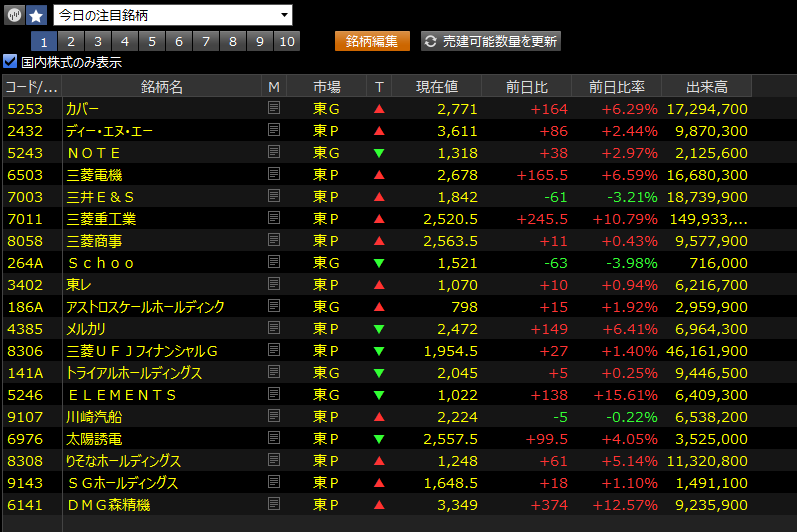Open memo icon for 太陽誘電 row

[273, 438]
